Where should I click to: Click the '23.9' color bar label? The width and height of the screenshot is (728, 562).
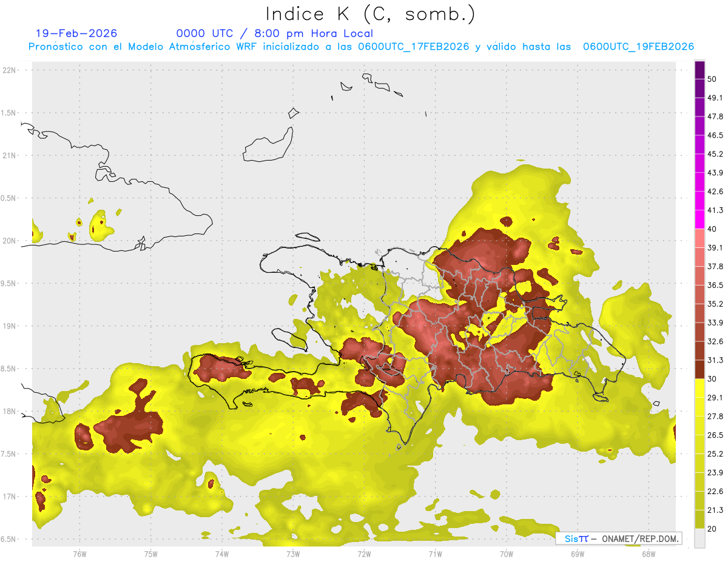click(715, 473)
